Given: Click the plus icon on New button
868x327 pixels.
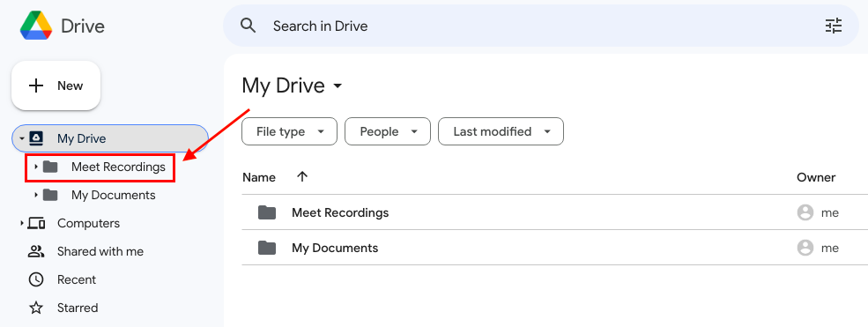Looking at the screenshot, I should [36, 85].
